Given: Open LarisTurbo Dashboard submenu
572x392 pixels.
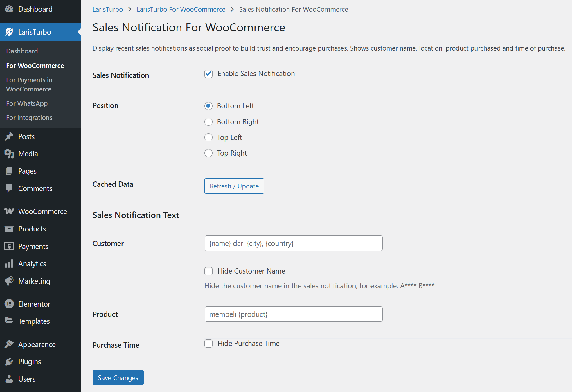Looking at the screenshot, I should (22, 51).
